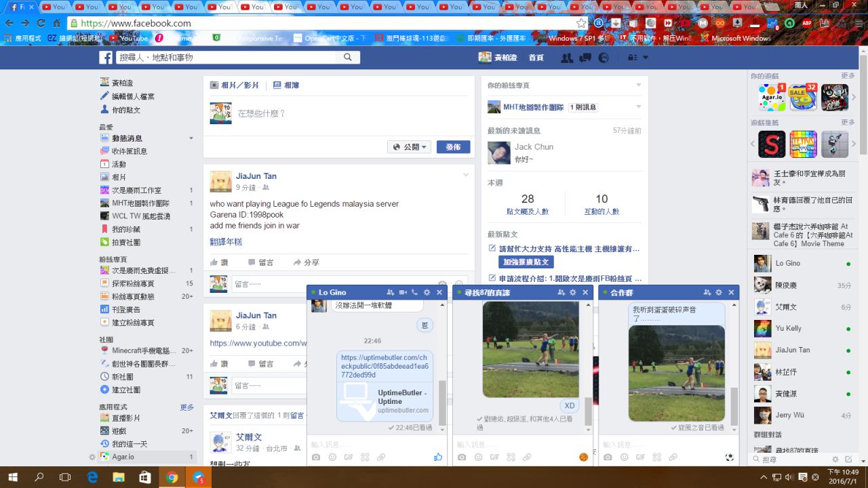Switch to the 相簿 album tab in composer

(286, 85)
